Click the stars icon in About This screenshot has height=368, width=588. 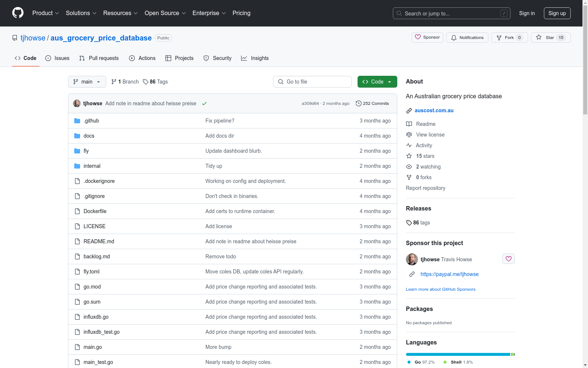409,156
